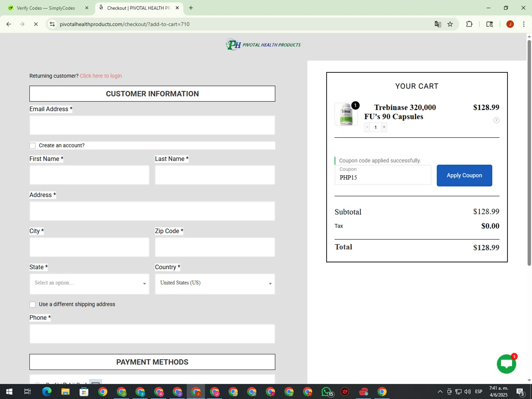Enable Use a different shipping address
This screenshot has height=399, width=532.
coord(33,305)
